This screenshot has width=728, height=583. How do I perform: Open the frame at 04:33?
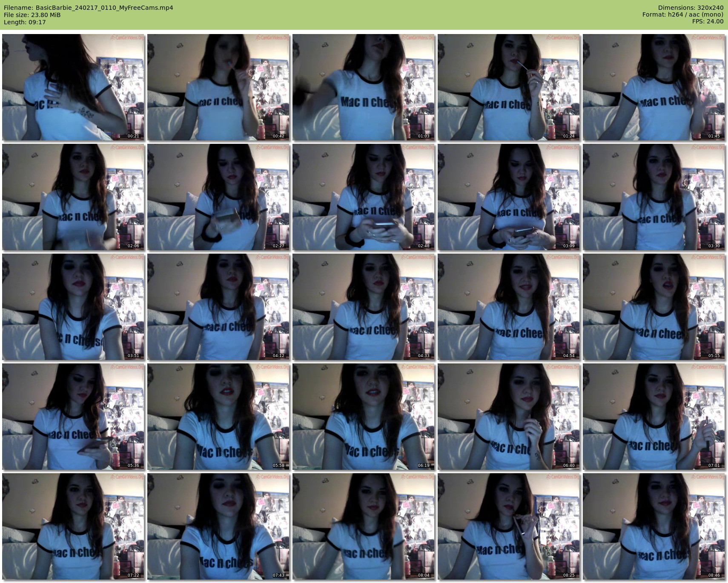(364, 307)
